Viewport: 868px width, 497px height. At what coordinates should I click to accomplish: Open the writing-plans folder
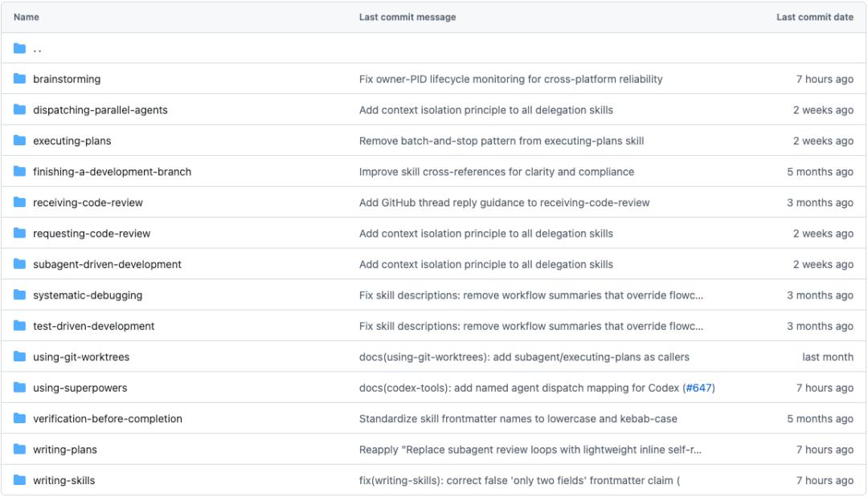point(65,450)
